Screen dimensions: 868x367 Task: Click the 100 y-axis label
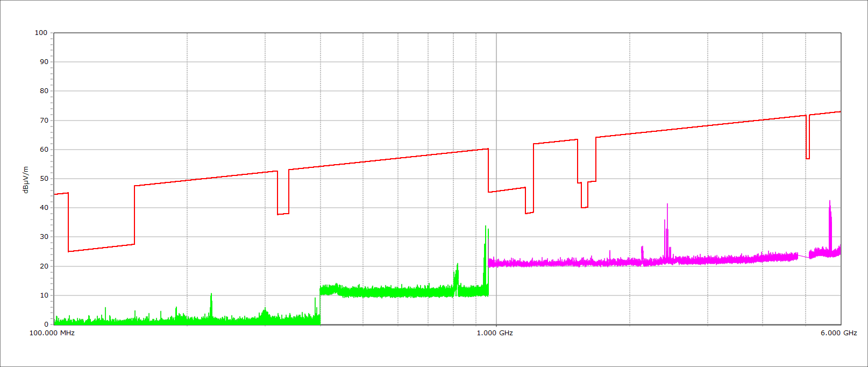tap(41, 33)
